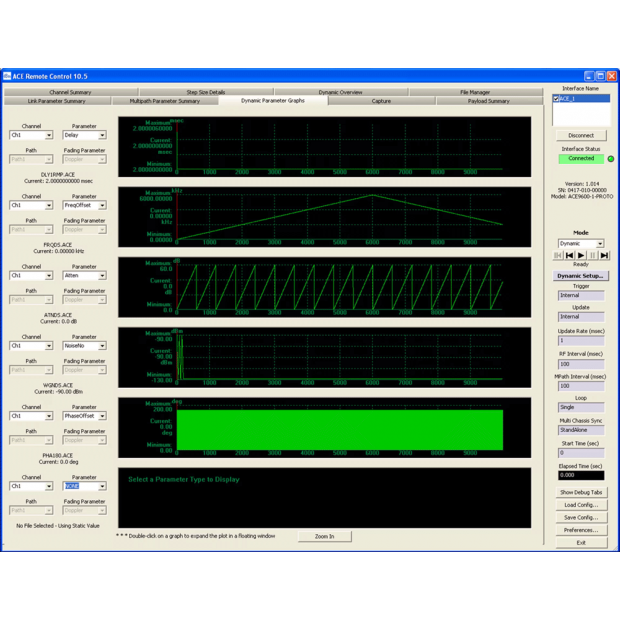620x620 pixels.
Task: Open the Payload Summary tab
Action: [488, 101]
